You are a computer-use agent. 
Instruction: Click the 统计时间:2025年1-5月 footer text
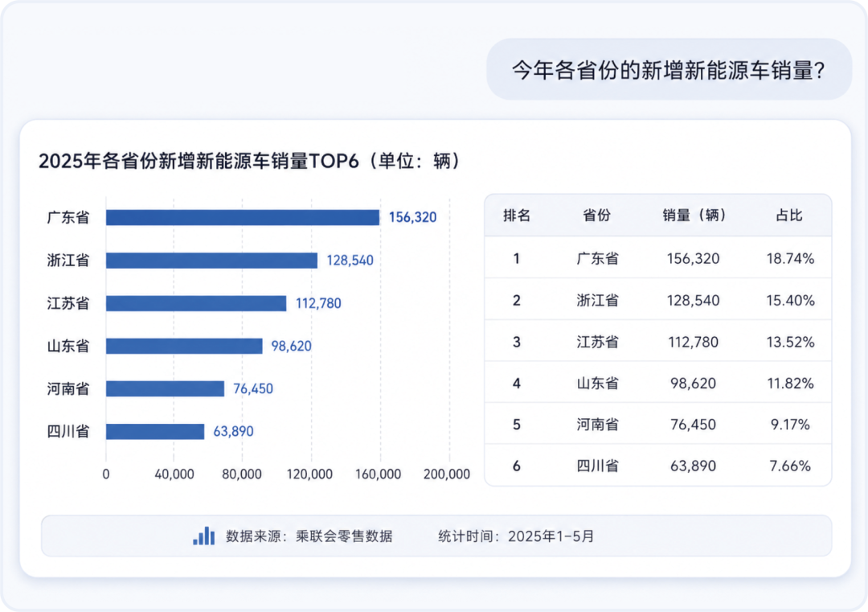point(516,536)
